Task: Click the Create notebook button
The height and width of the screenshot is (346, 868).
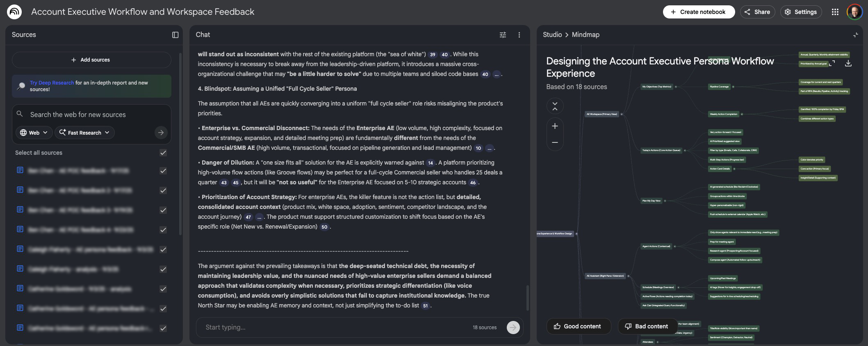Action: point(699,12)
